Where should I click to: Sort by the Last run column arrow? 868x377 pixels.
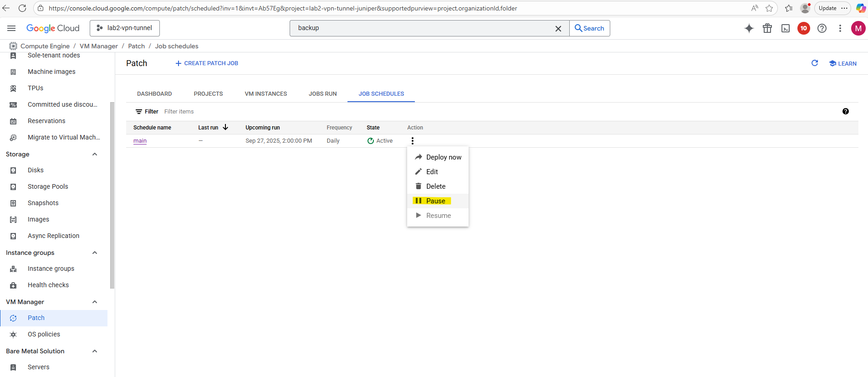225,128
